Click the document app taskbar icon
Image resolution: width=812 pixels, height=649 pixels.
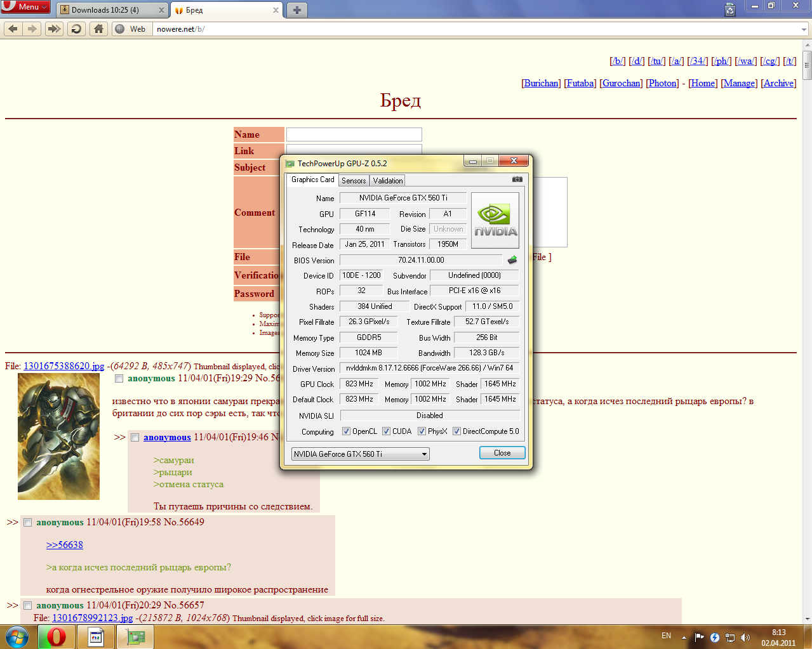point(96,637)
